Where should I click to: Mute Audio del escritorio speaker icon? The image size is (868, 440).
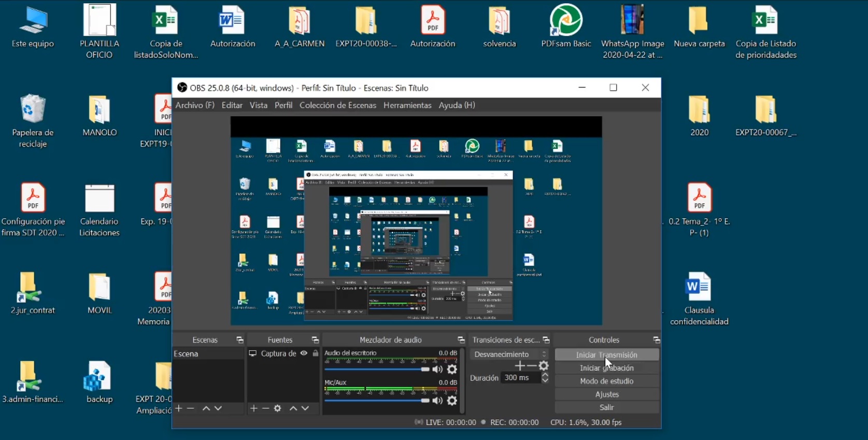tap(437, 369)
